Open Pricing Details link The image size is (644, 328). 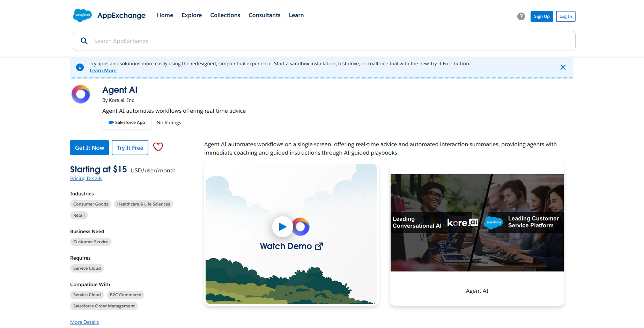coord(86,178)
